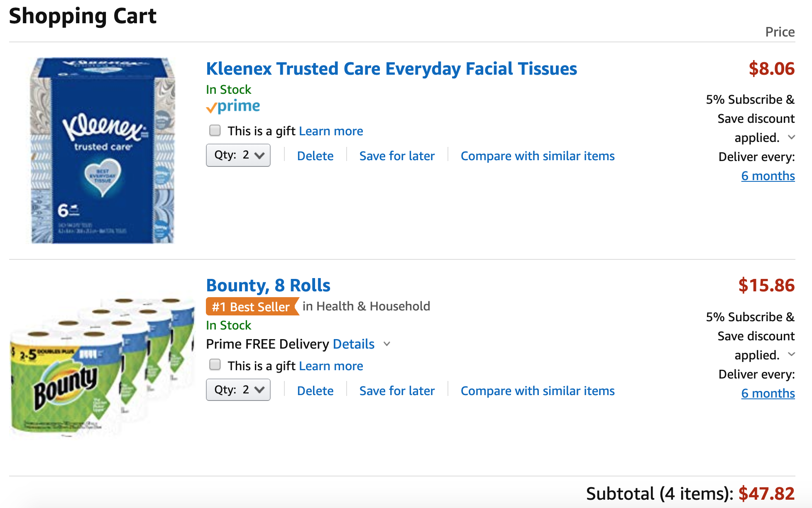Screen dimensions: 812x508
Task: Check 'This is a gift' for Bounty
Action: pos(215,364)
